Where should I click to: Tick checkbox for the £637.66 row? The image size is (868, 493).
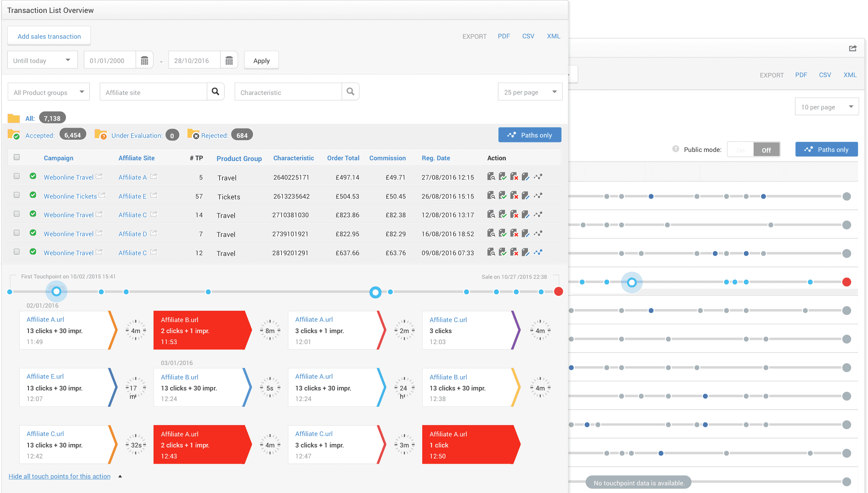pyautogui.click(x=17, y=252)
